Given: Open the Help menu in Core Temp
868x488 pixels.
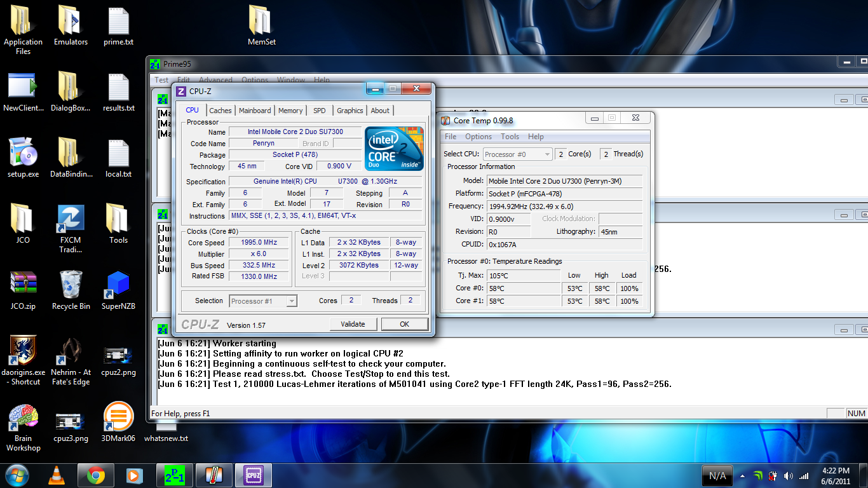Looking at the screenshot, I should (x=536, y=137).
